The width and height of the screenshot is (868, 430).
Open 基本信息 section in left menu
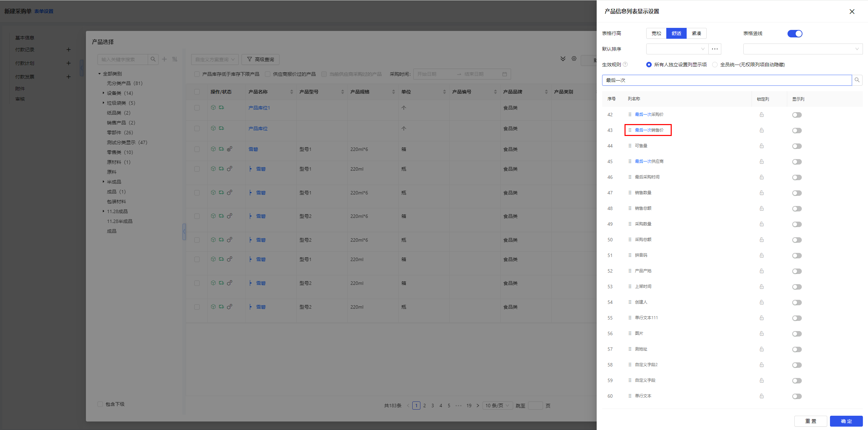[25, 38]
